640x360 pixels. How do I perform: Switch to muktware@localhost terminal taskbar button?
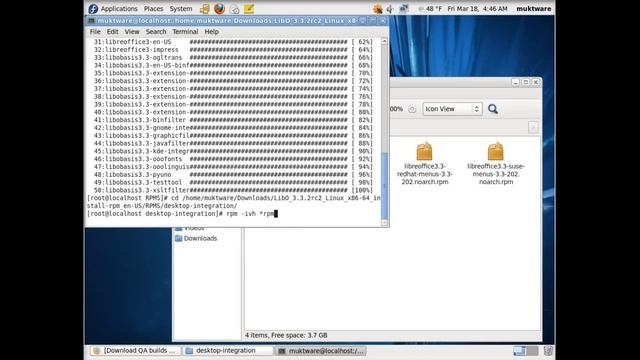point(320,351)
